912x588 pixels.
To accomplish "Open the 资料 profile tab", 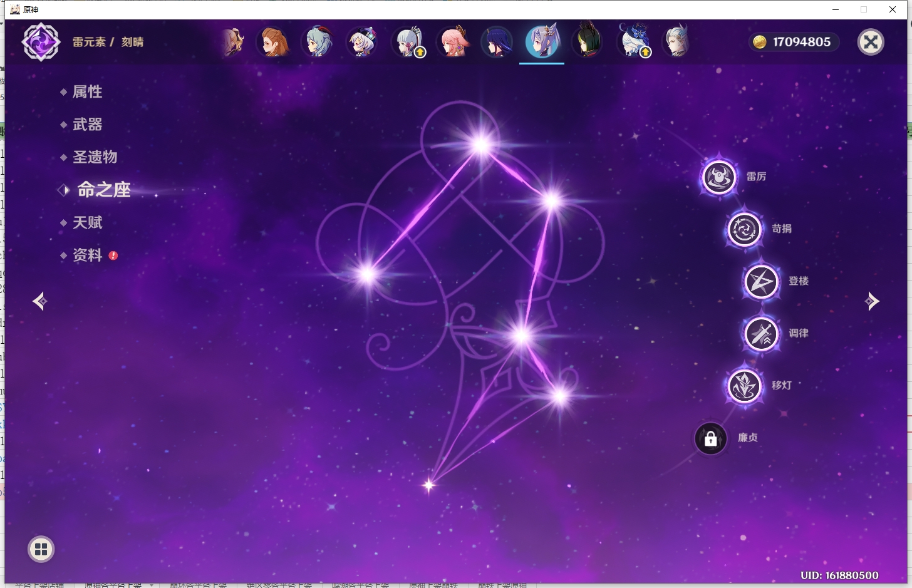I will (87, 255).
